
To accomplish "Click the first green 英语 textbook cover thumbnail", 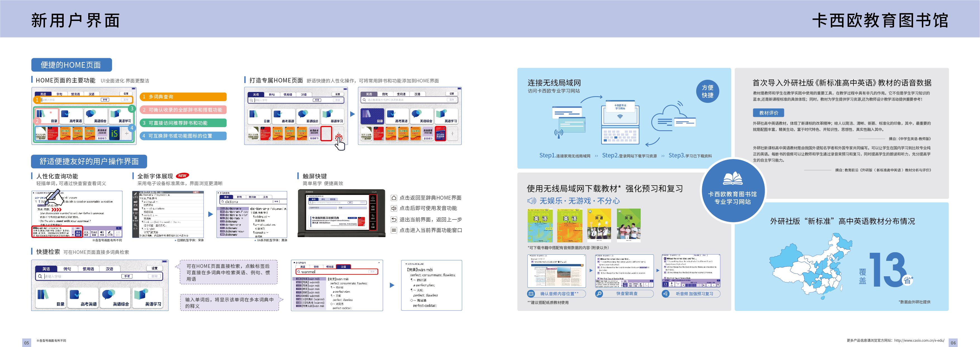I will 540,225.
